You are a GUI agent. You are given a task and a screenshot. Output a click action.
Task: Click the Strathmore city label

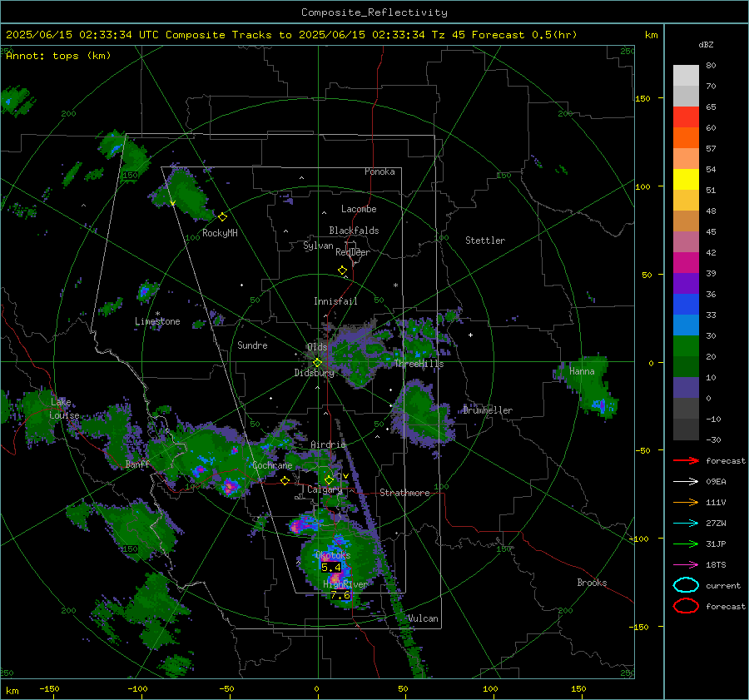[x=404, y=493]
